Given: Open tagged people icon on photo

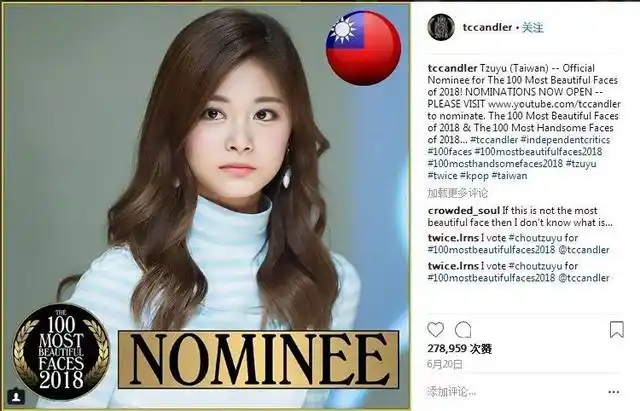Looking at the screenshot, I should (16, 396).
